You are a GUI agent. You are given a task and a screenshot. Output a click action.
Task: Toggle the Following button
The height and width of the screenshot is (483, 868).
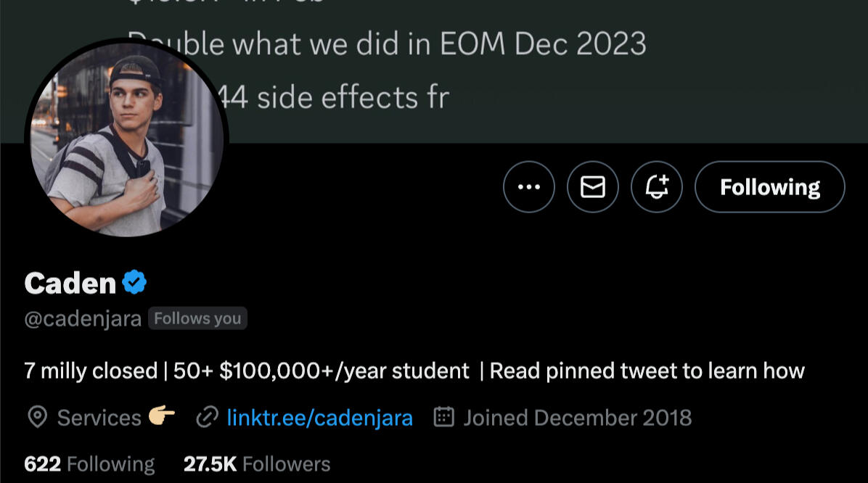[769, 187]
